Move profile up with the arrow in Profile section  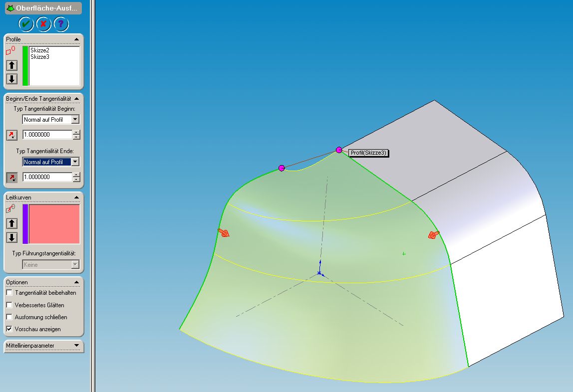click(11, 65)
